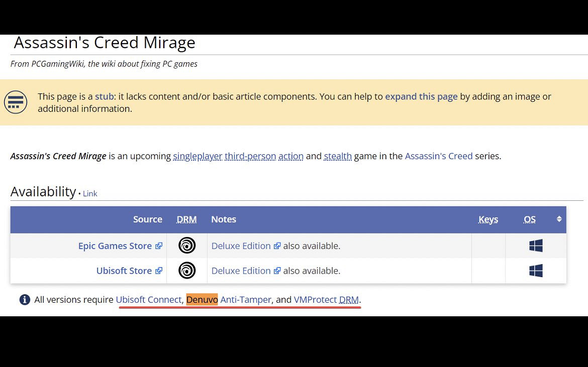This screenshot has width=588, height=367.
Task: Sort by the OS column header
Action: (x=530, y=219)
